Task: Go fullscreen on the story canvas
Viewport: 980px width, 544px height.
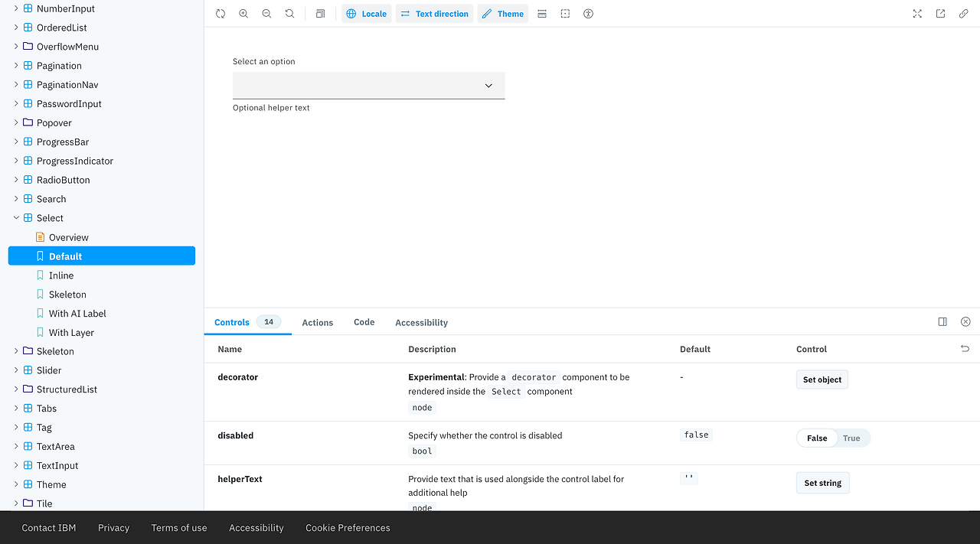Action: click(x=917, y=13)
